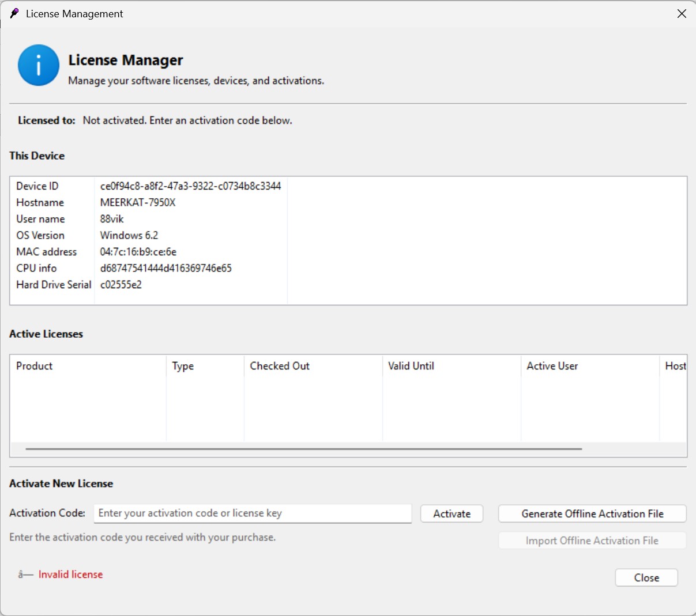Select the CPU info value d68747541444d416369746e65
This screenshot has height=616, width=696.
pyautogui.click(x=165, y=268)
